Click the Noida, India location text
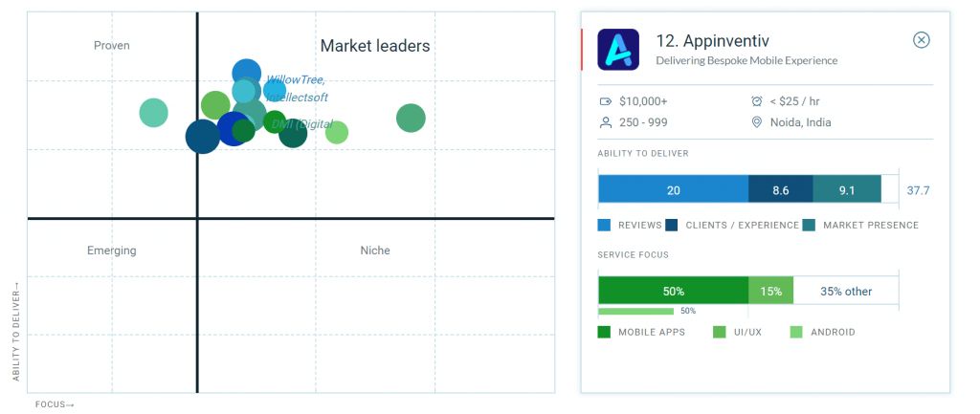 coord(801,122)
